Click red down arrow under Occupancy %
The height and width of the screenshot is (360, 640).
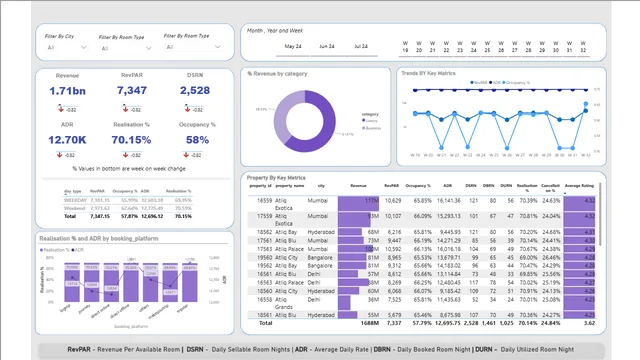click(186, 155)
